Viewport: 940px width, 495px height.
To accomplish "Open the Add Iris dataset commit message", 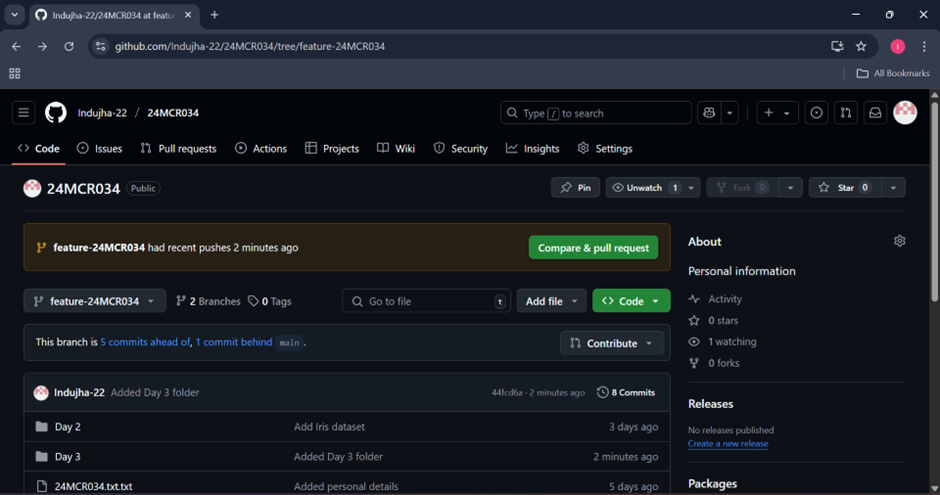I will pyautogui.click(x=329, y=427).
